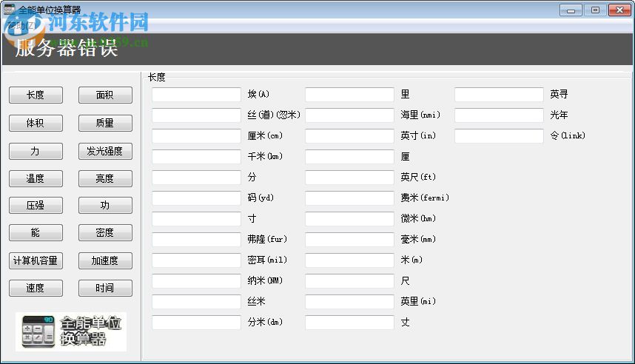Open the 温度 converter
The width and height of the screenshot is (635, 364).
tap(36, 178)
